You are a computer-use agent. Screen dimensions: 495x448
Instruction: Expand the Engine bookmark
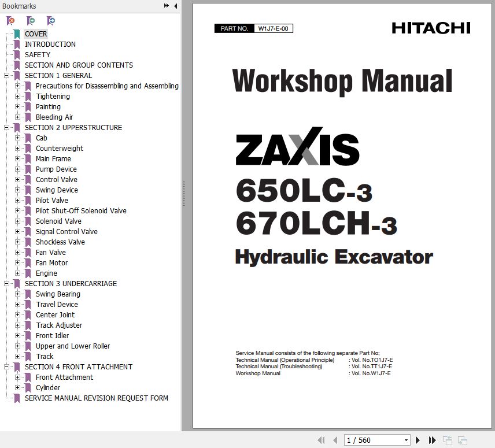coord(17,273)
